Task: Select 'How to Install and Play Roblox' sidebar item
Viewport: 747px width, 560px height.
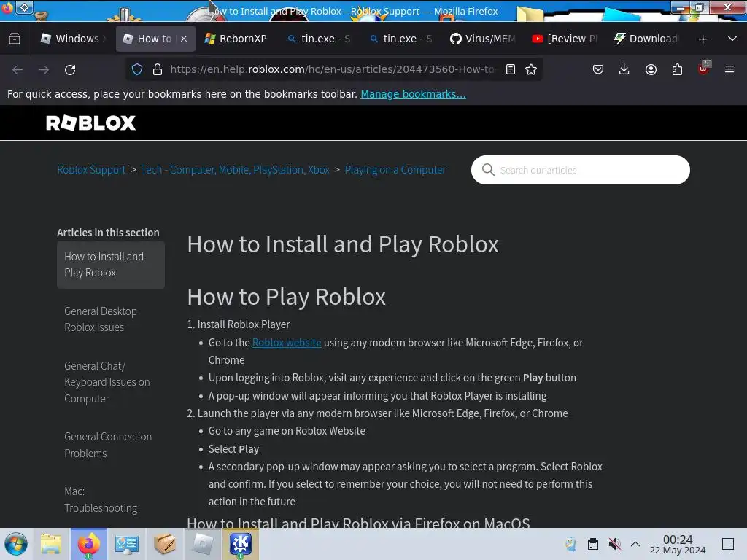Action: 111,265
